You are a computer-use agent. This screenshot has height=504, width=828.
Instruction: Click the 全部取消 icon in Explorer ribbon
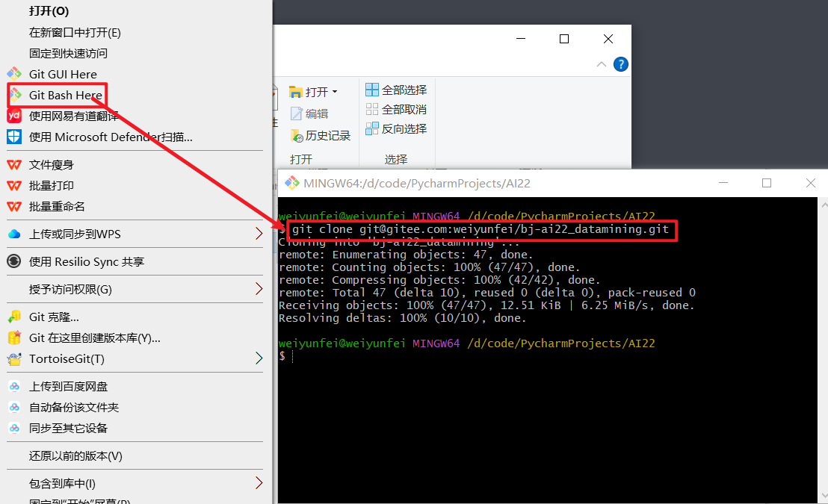[x=372, y=109]
